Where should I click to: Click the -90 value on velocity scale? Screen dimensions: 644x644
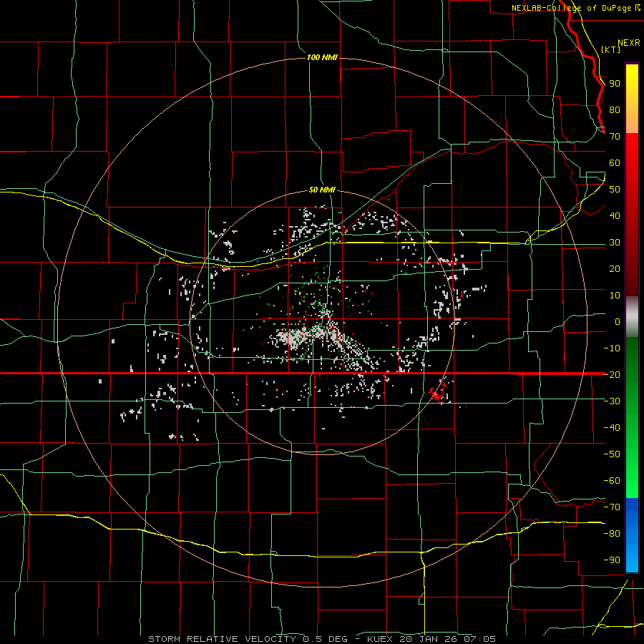(612, 560)
